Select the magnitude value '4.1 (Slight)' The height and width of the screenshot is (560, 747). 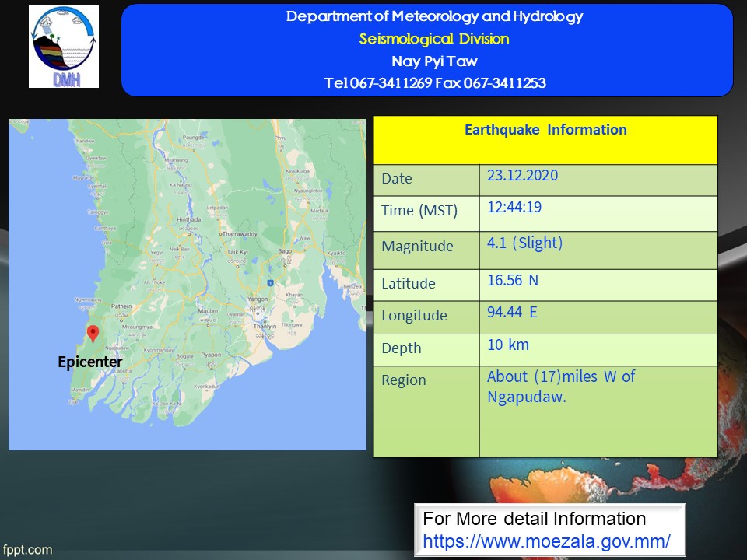point(524,243)
